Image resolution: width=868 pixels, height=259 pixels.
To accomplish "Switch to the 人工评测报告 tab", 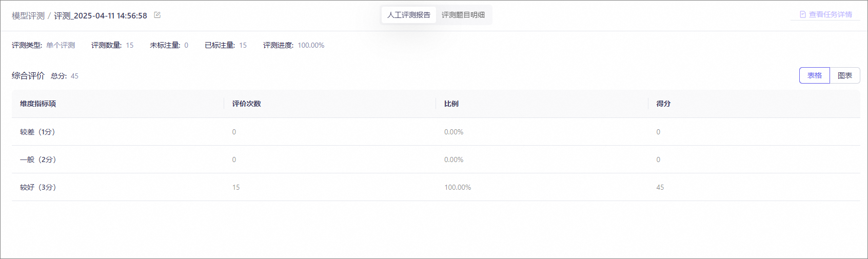I will pyautogui.click(x=409, y=15).
